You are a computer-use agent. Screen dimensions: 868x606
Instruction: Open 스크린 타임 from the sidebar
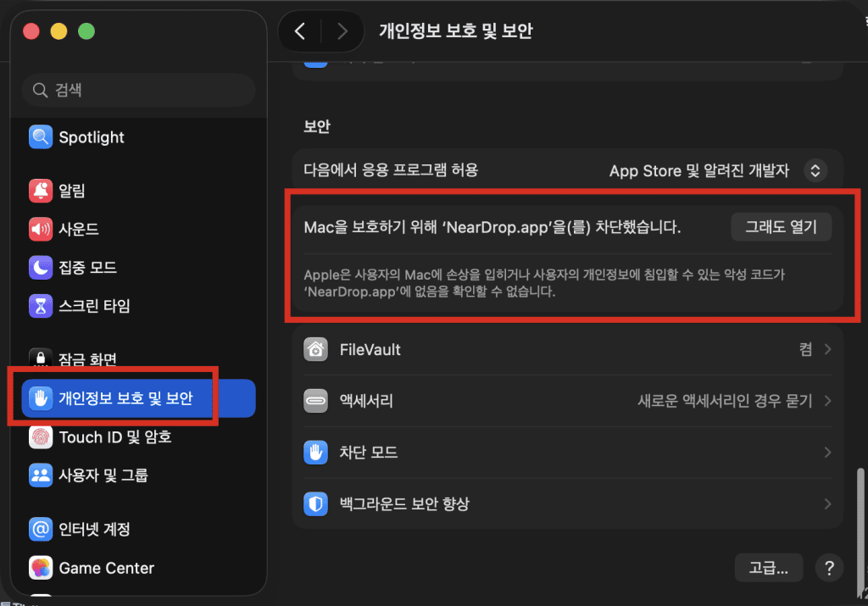tap(138, 305)
